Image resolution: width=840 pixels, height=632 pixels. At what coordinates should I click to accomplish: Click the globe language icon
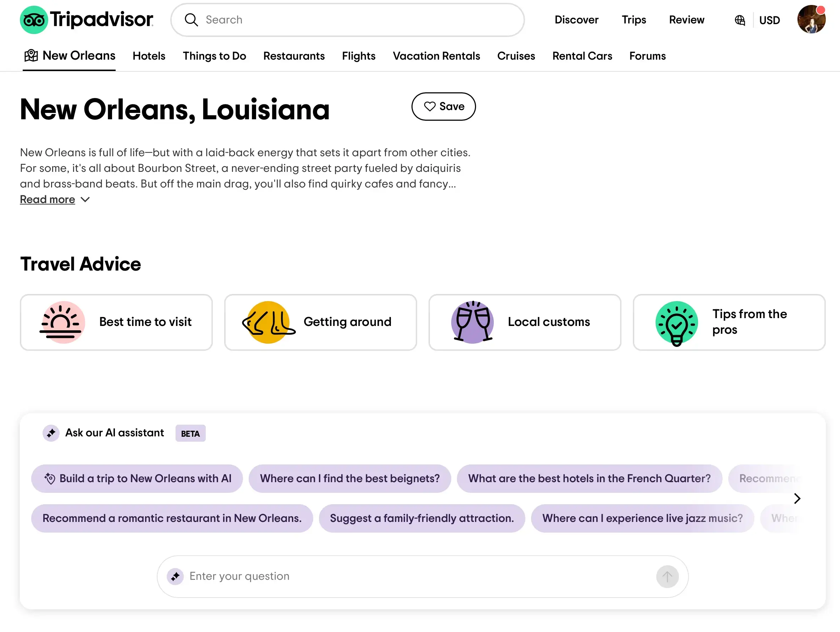pos(740,20)
